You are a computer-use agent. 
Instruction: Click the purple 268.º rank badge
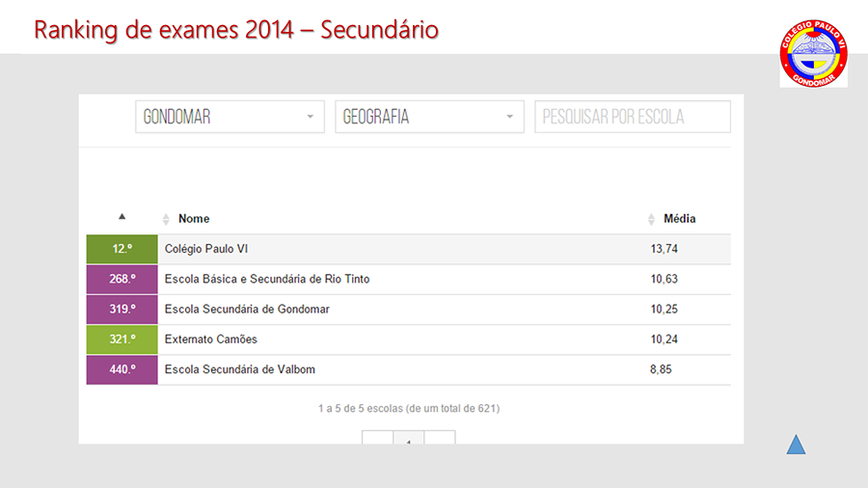point(122,279)
